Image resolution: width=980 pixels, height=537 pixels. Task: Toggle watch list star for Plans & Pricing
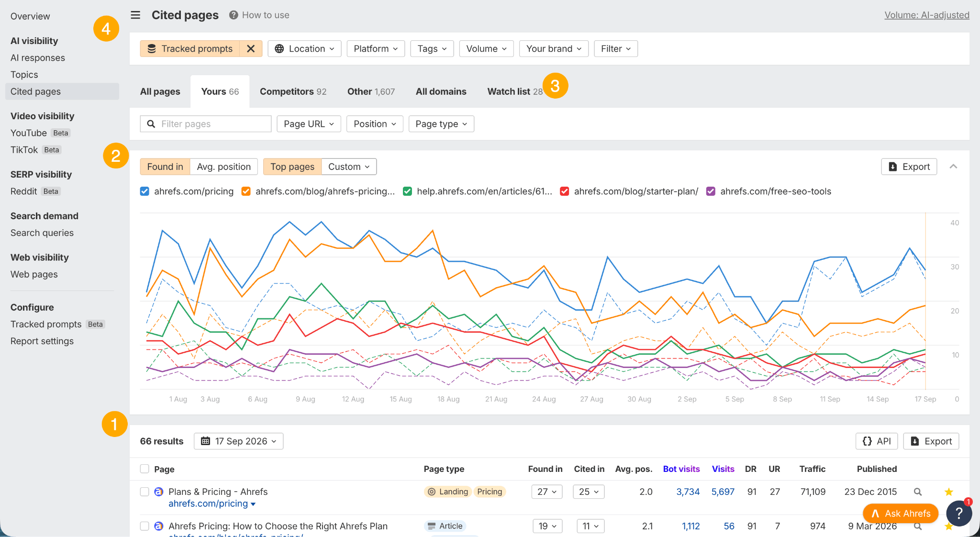tap(949, 492)
